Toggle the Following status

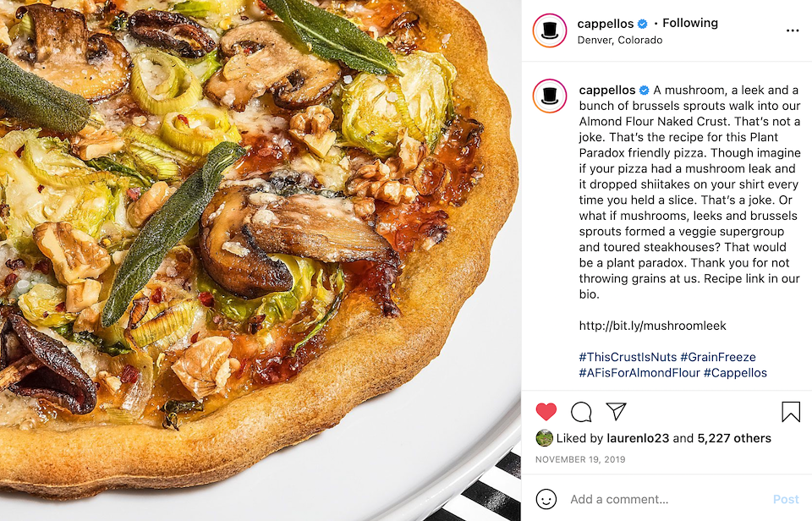coord(690,24)
